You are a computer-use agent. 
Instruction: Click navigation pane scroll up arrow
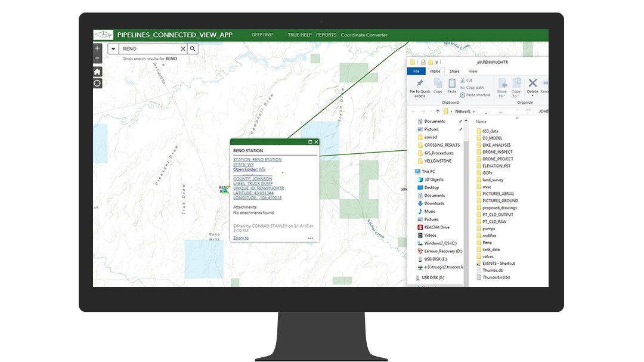466,121
